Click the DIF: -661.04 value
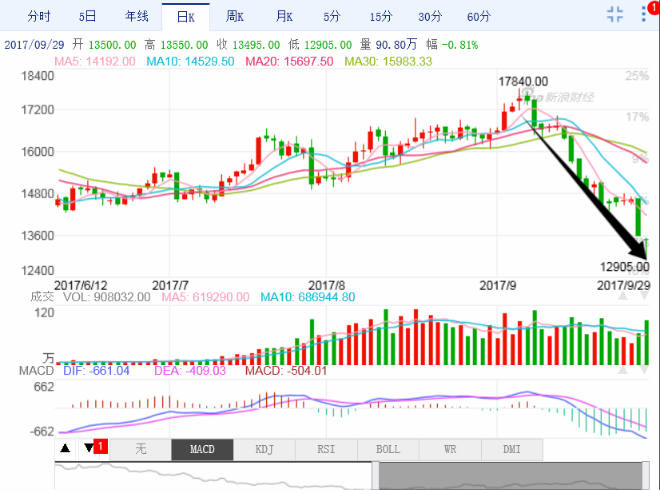The width and height of the screenshot is (660, 490). pos(96,371)
